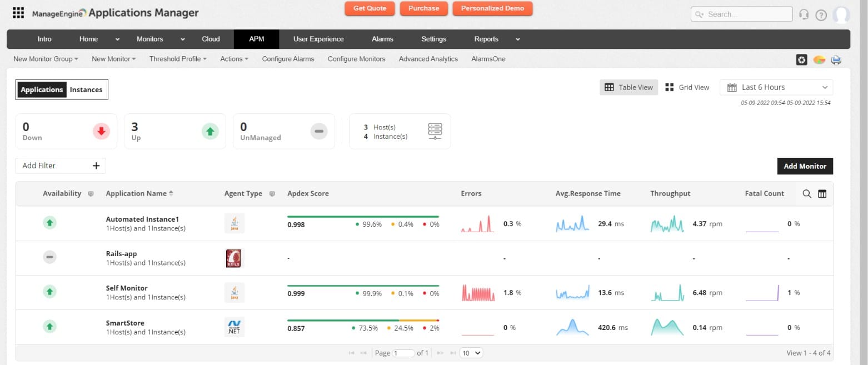Viewport: 868px width, 365px height.
Task: Click the page number input field
Action: 402,353
